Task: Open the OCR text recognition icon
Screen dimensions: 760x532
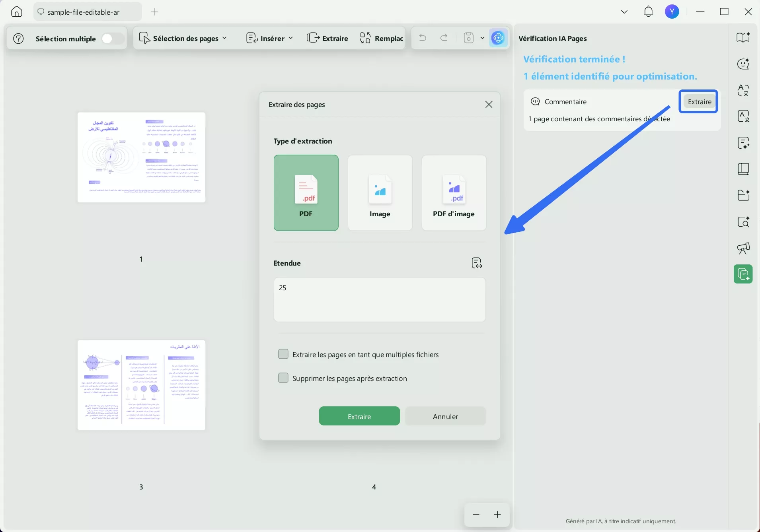Action: coord(743,116)
